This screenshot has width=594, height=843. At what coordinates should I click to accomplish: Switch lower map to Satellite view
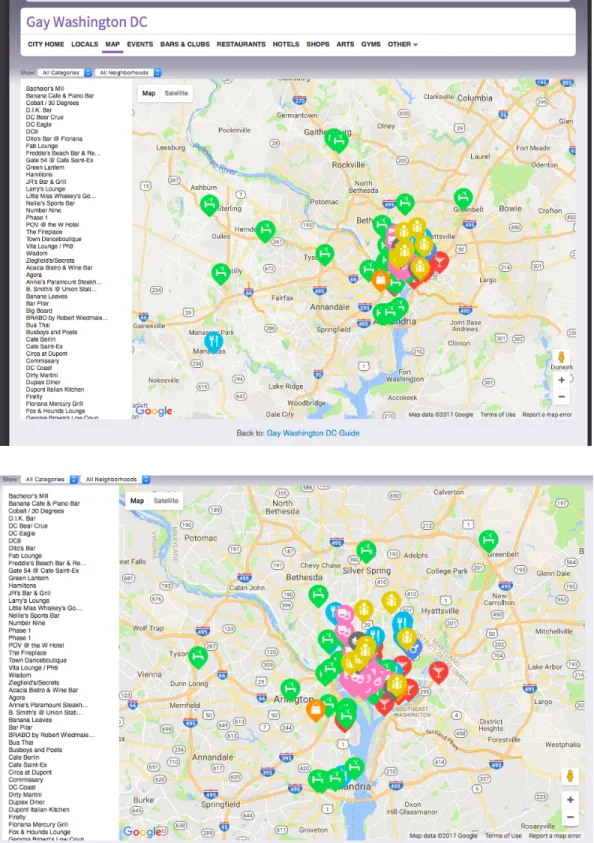point(166,501)
